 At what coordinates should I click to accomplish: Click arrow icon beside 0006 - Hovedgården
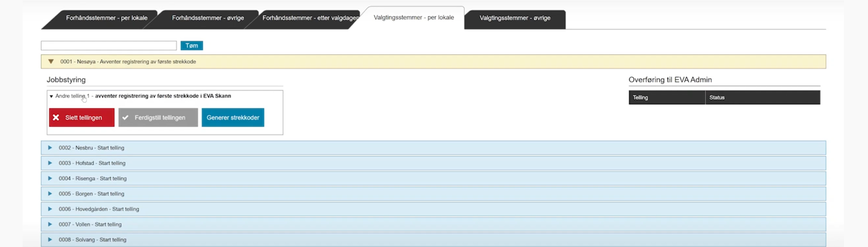pos(50,209)
